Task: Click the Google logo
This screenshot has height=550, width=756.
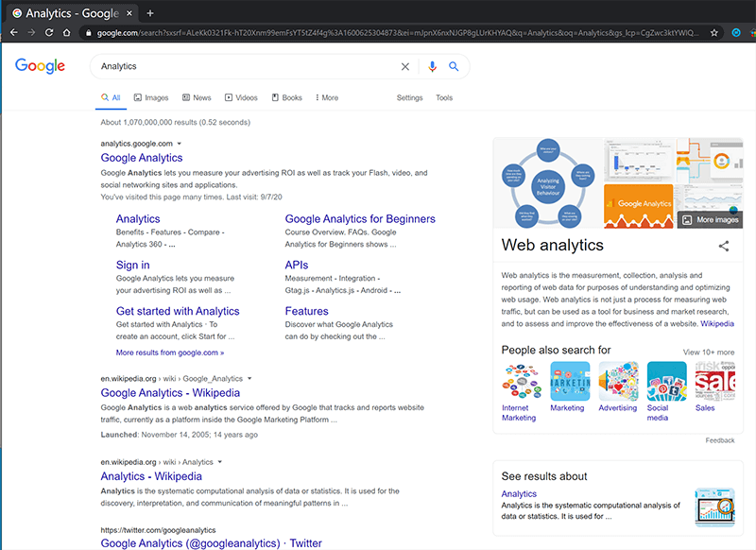Action: tap(40, 66)
